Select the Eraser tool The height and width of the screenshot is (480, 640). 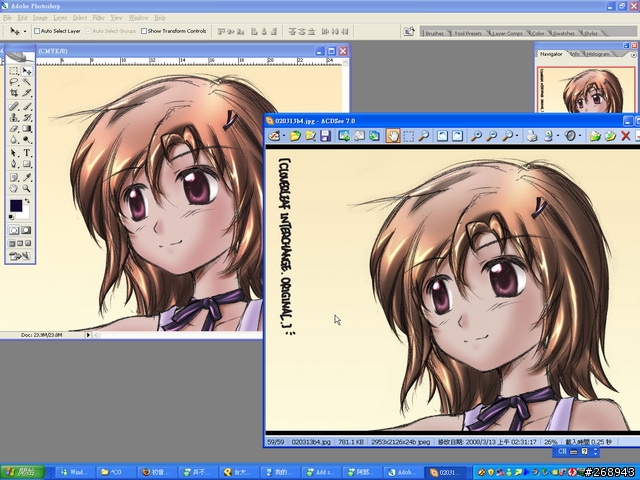tap(13, 129)
